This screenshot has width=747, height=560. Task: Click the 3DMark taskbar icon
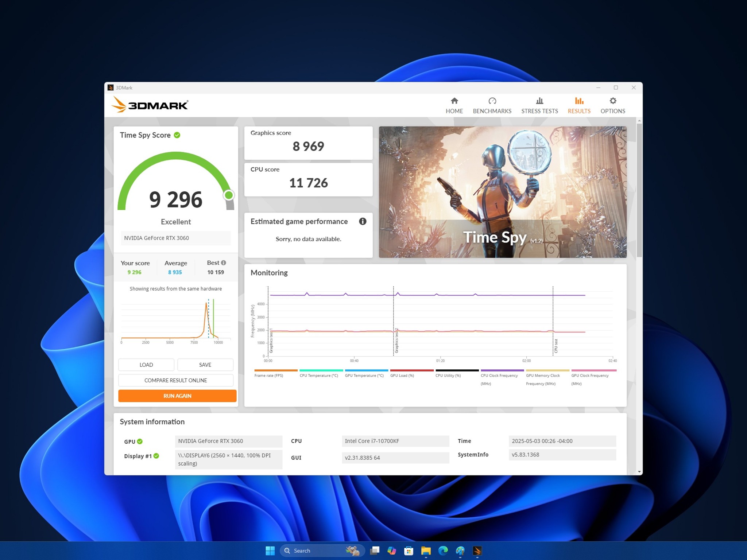[x=477, y=551]
